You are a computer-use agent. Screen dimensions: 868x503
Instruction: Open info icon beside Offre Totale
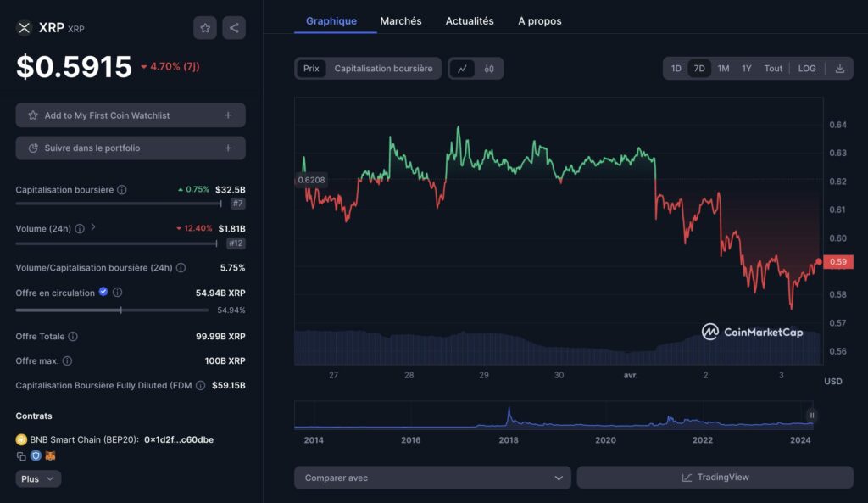[x=73, y=336]
